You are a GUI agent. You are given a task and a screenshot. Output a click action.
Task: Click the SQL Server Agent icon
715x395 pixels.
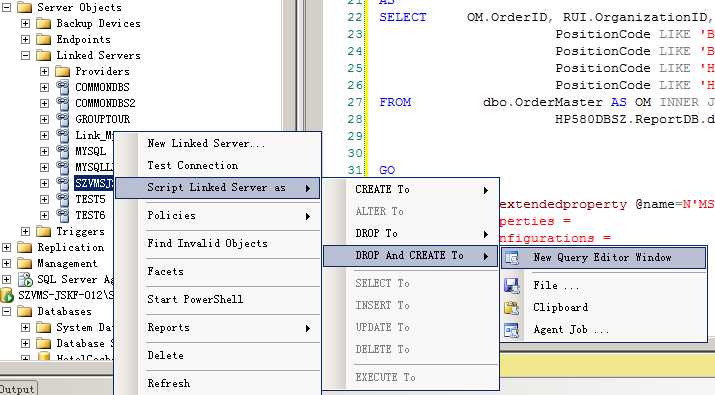(x=25, y=279)
